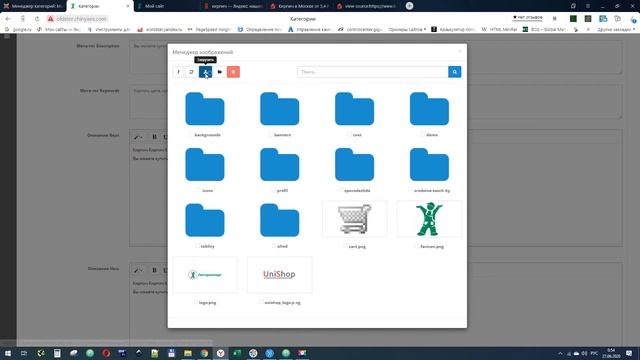Open the banners folder
The height and width of the screenshot is (360, 640).
(280, 109)
